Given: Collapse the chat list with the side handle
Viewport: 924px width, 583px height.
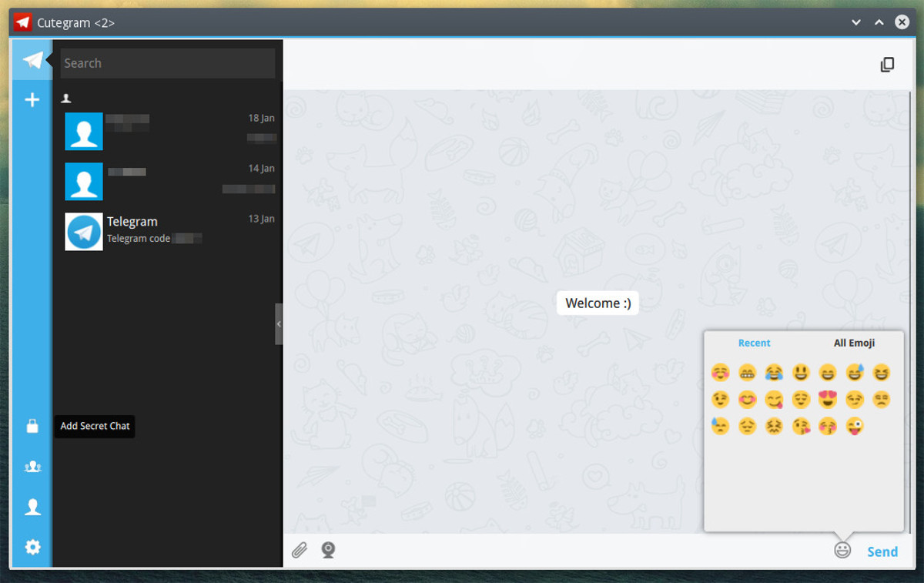Looking at the screenshot, I should coord(279,323).
